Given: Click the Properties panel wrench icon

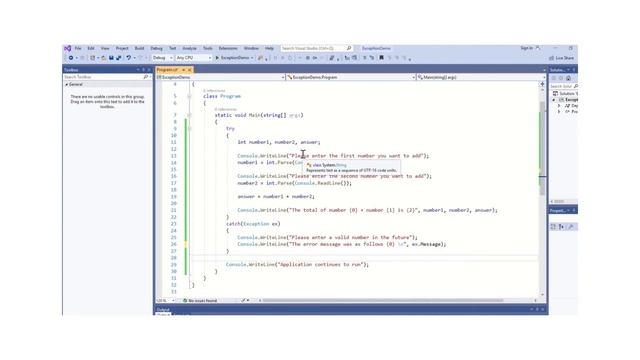Looking at the screenshot, I should (x=571, y=227).
